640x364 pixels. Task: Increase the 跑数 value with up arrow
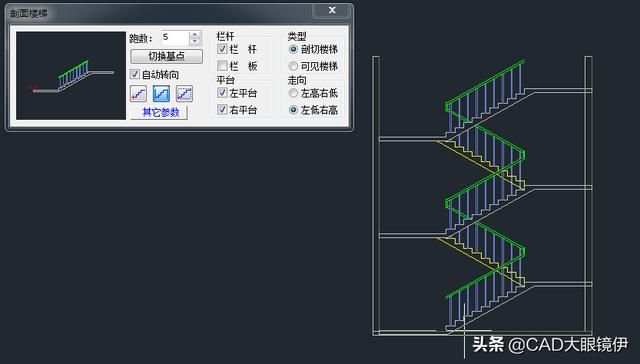point(195,35)
